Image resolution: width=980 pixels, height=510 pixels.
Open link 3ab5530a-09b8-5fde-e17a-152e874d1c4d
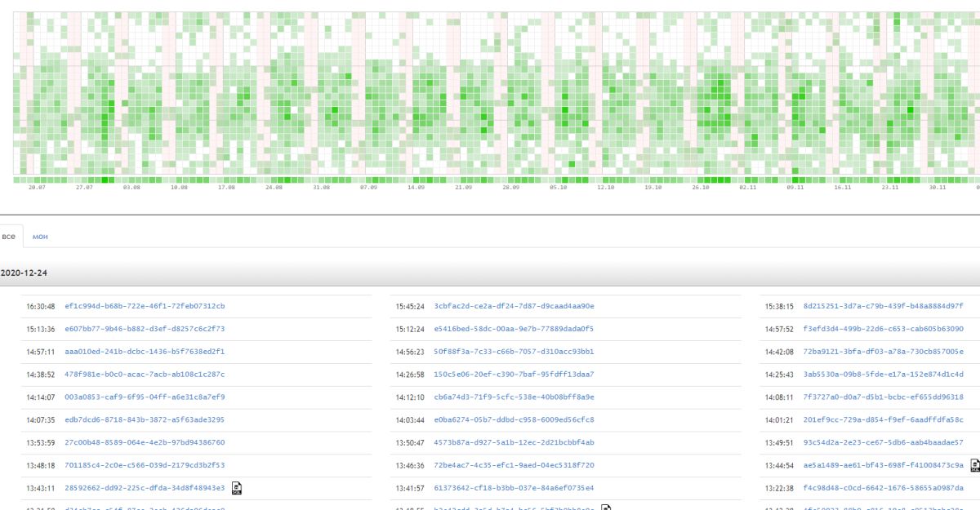click(x=884, y=374)
